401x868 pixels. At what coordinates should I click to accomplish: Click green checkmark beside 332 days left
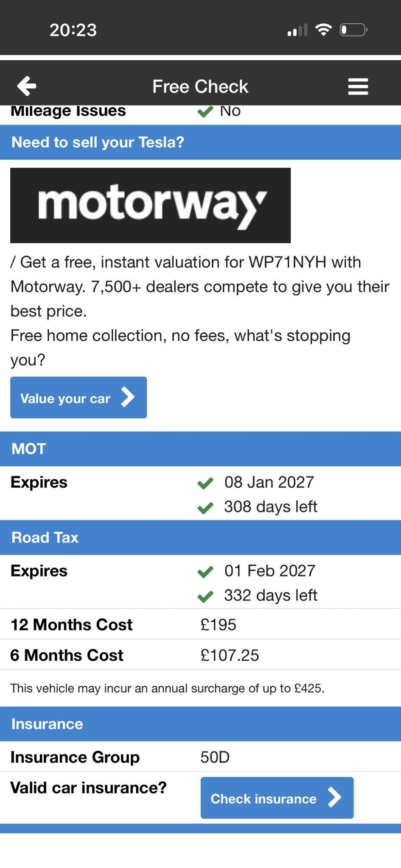205,596
